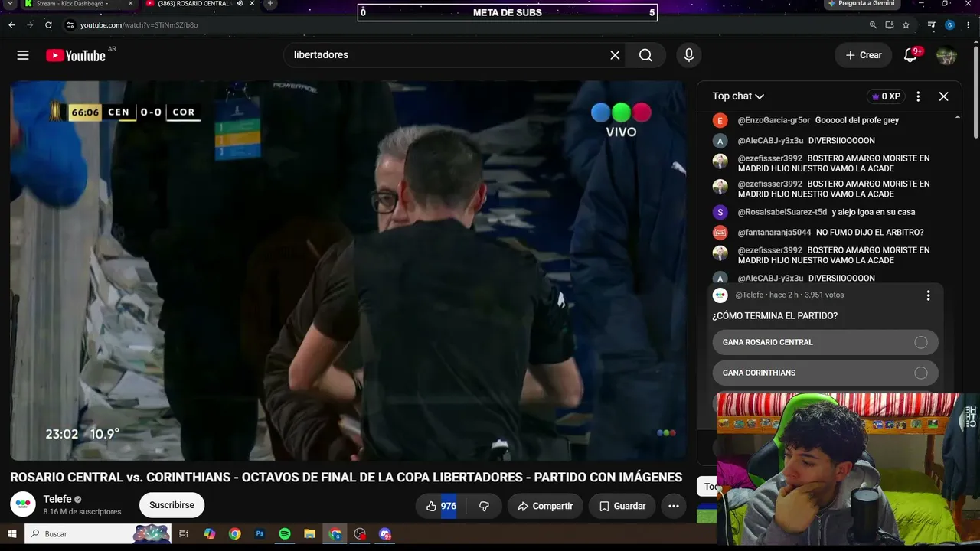Select the video title text

[x=346, y=478]
